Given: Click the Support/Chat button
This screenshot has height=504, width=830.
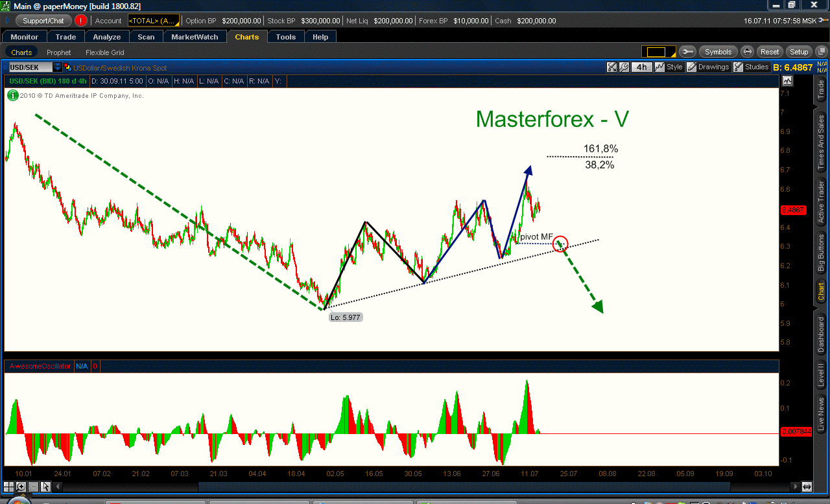Looking at the screenshot, I should [44, 21].
